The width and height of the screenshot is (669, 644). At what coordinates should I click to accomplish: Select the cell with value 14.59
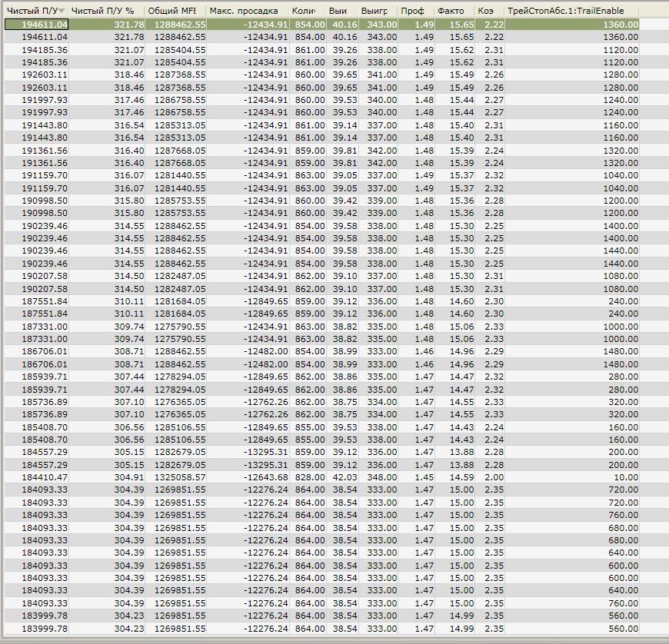tap(454, 477)
